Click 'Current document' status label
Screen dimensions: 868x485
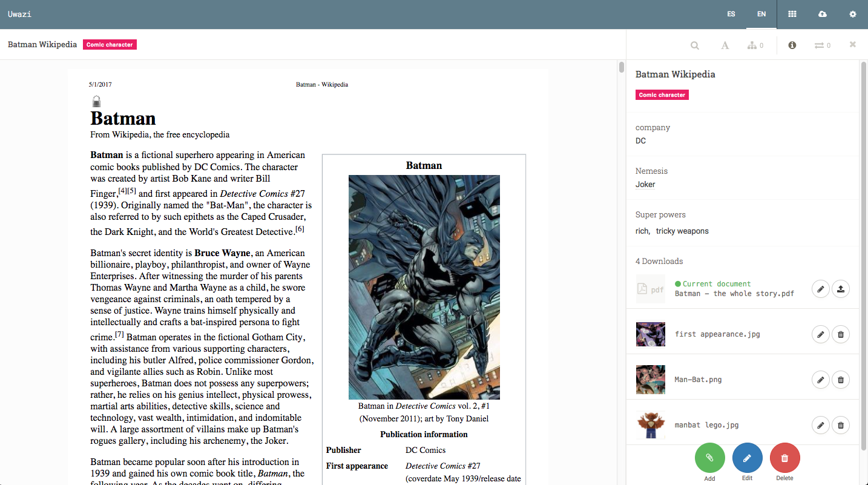[712, 284]
